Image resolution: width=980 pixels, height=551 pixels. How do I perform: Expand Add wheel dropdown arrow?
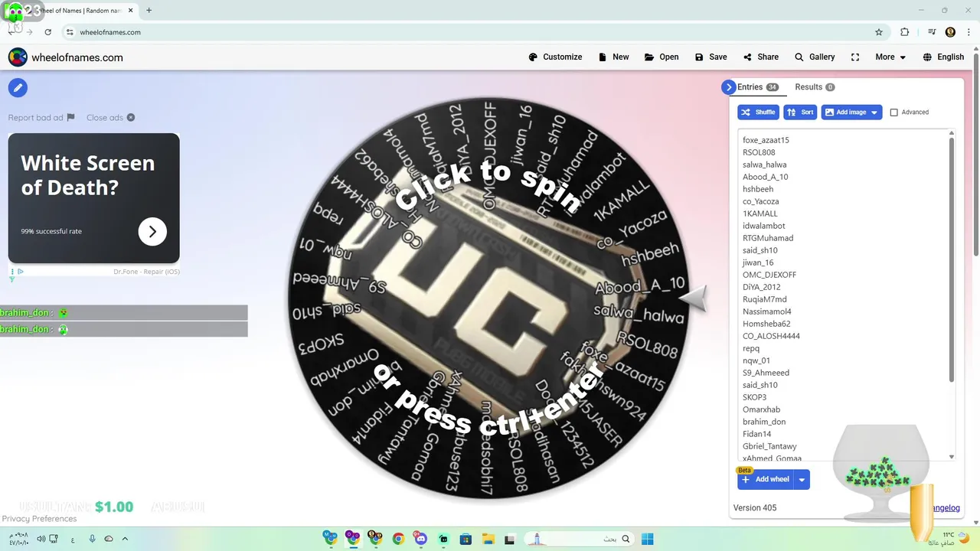(x=802, y=480)
